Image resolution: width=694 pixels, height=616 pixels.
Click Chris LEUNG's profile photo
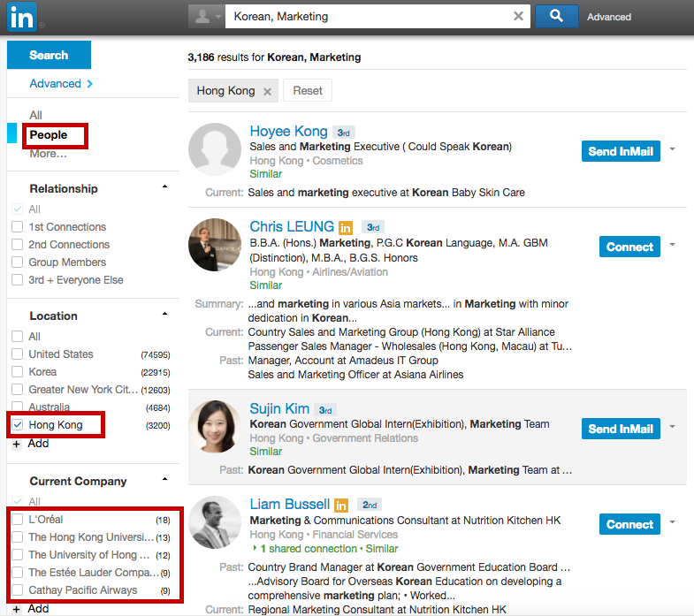pyautogui.click(x=215, y=244)
